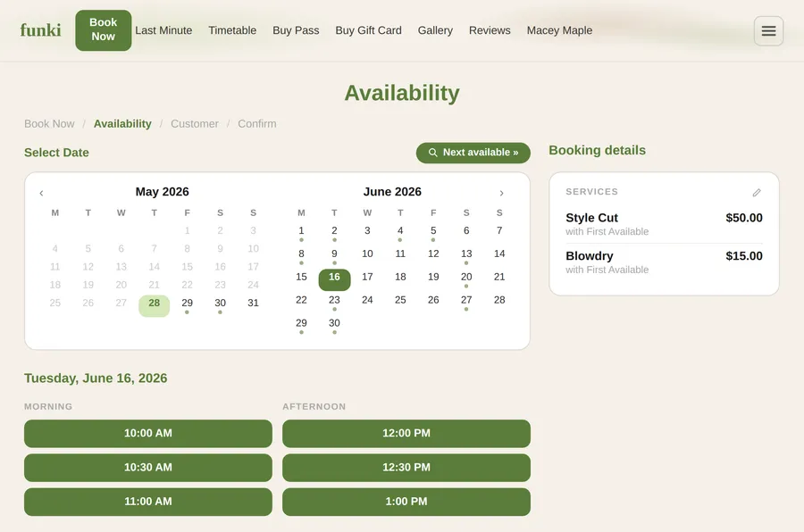Click the $15.00 price
The height and width of the screenshot is (532, 804).
coord(744,256)
